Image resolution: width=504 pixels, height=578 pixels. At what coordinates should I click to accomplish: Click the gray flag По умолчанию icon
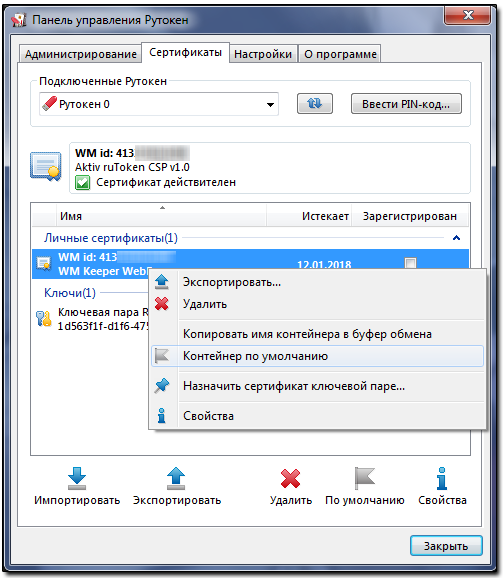point(364,478)
